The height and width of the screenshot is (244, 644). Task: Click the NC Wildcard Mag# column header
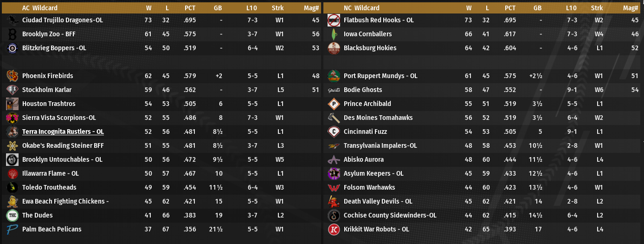point(631,8)
